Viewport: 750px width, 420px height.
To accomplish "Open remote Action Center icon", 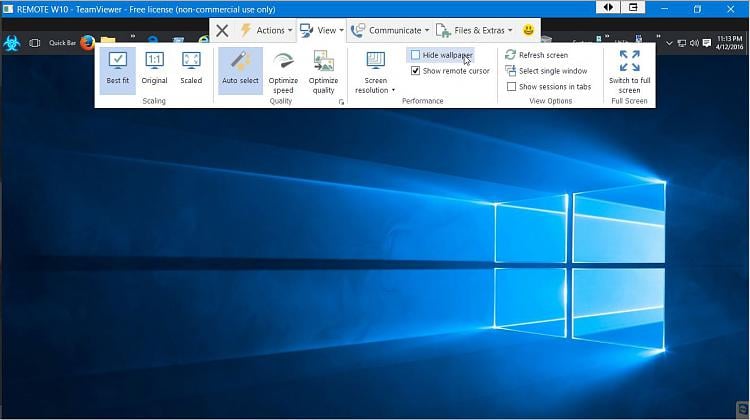I will [x=706, y=44].
